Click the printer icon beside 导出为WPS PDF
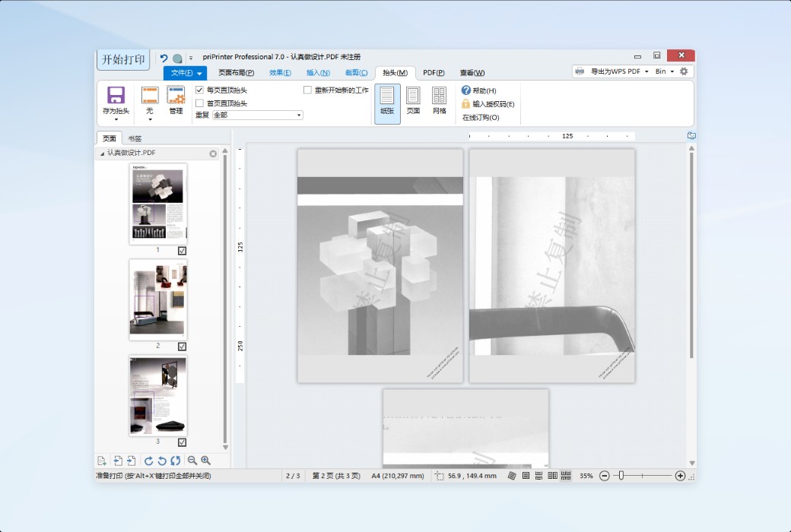791x532 pixels. (580, 71)
